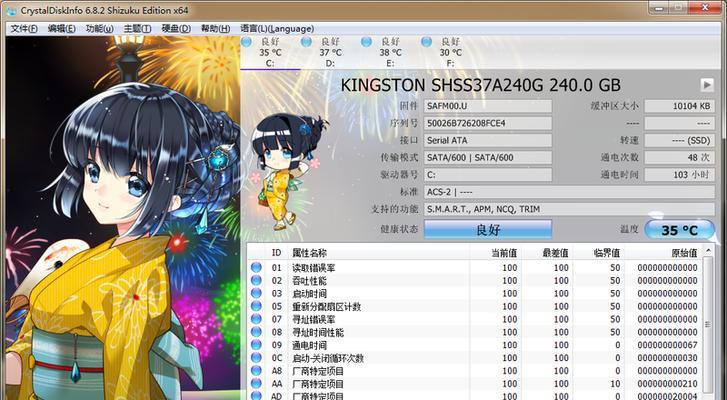This screenshot has width=727, height=400.
Task: Open the 帮助(H) menu
Action: coord(215,29)
